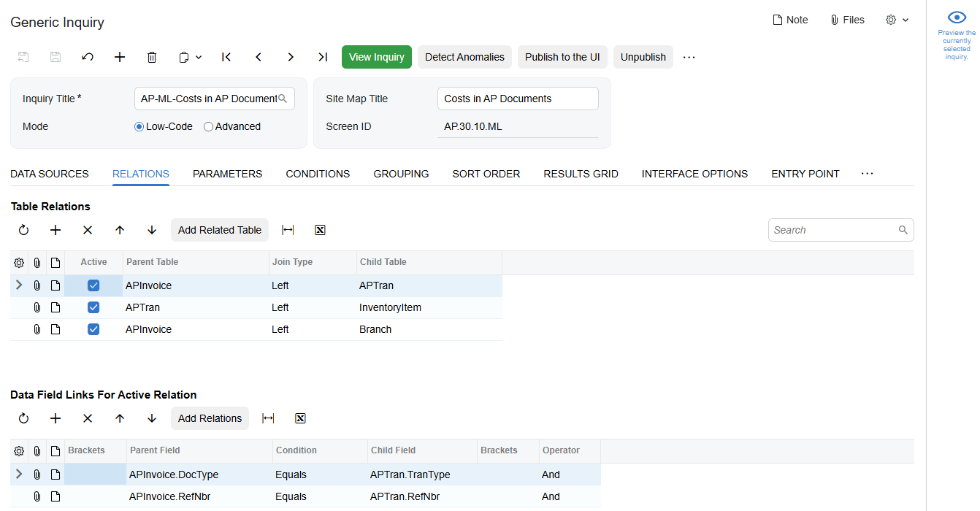Fit columns in Table Relations grid
Image resolution: width=980 pixels, height=511 pixels.
[x=288, y=230]
